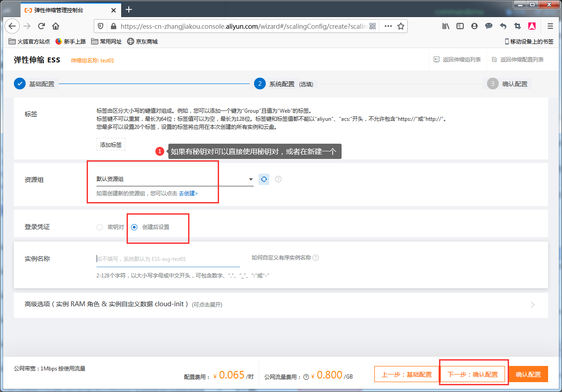Viewport: 562px width, 392px height.
Task: Open page actions three-dot menu in address bar
Action: click(x=388, y=26)
